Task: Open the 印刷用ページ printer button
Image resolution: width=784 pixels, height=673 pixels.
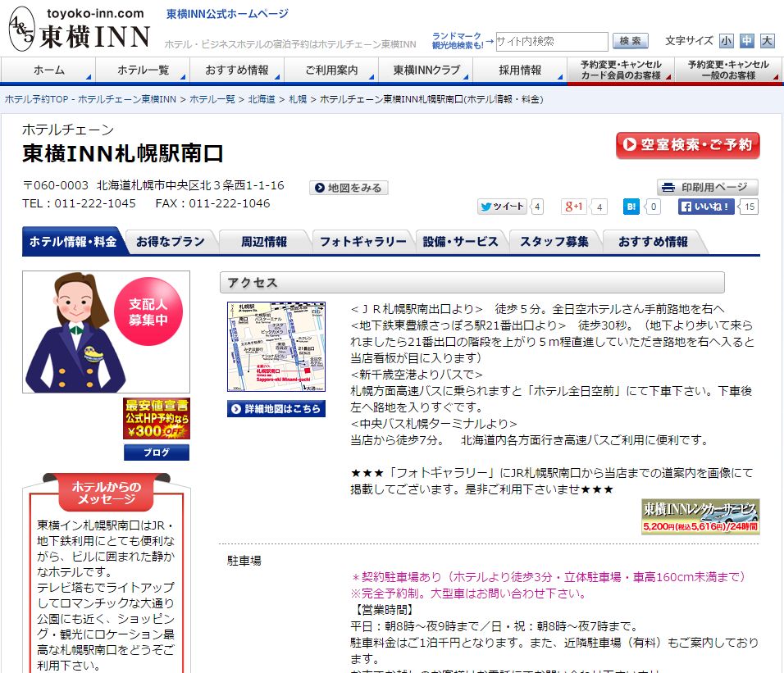Action: pos(708,188)
